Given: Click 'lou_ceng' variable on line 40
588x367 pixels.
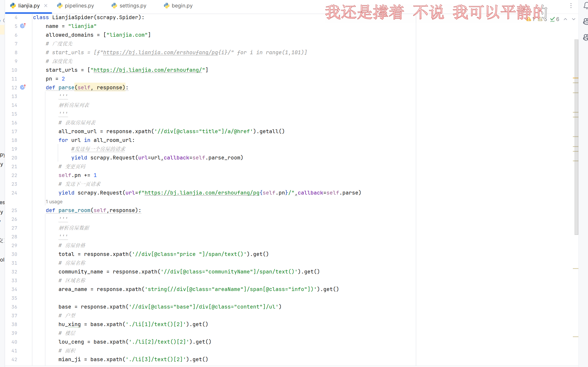Looking at the screenshot, I should pyautogui.click(x=71, y=342).
